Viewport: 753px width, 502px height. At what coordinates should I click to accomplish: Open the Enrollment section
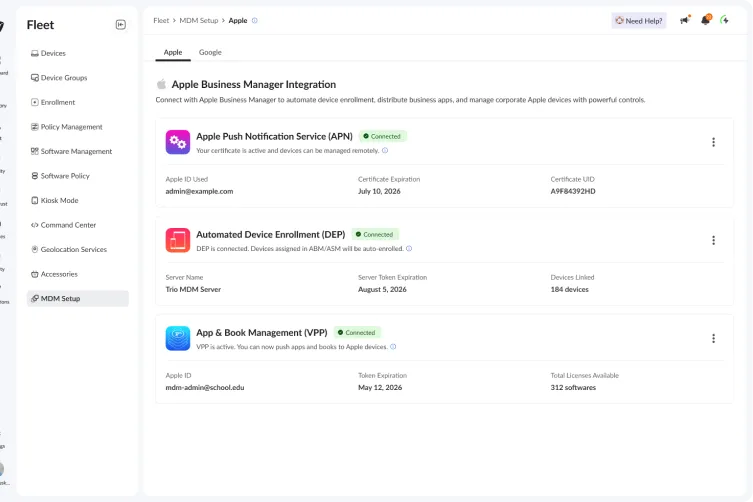point(53,102)
